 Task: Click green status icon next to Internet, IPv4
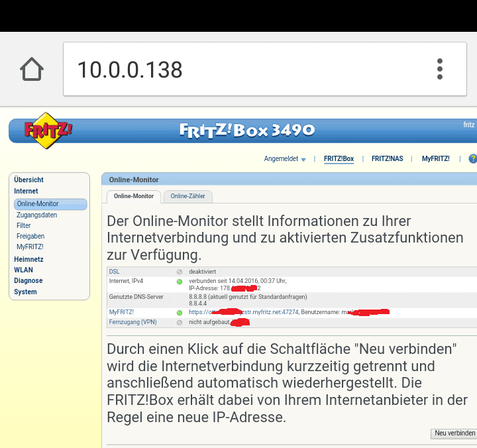coord(180,282)
